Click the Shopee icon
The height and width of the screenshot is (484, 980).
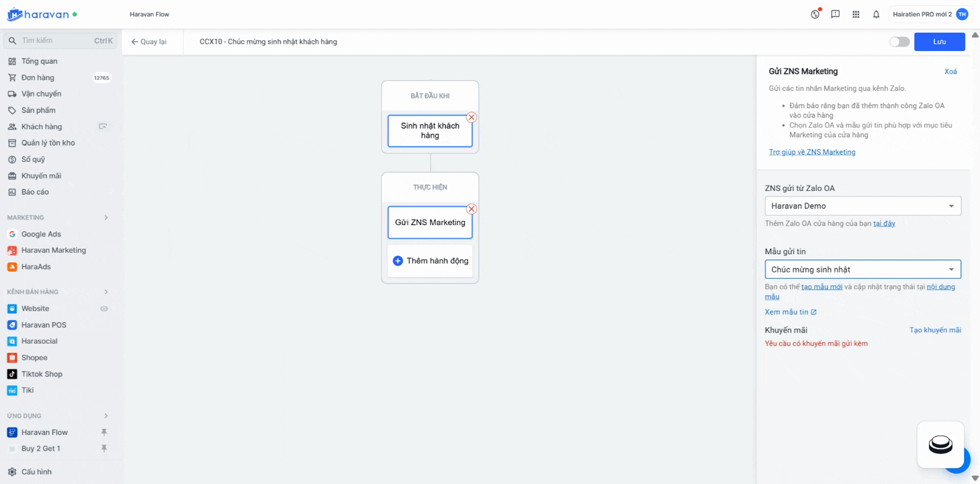click(x=12, y=358)
